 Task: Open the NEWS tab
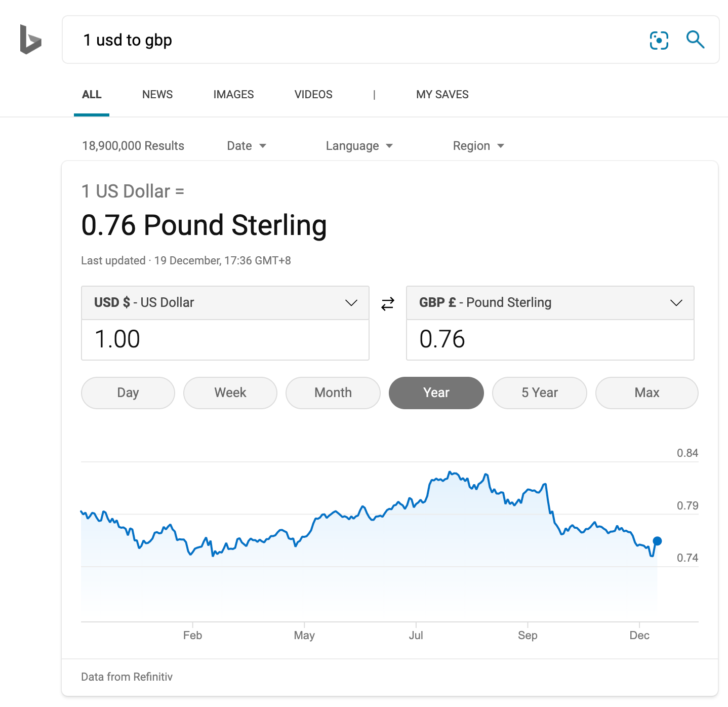click(x=157, y=95)
